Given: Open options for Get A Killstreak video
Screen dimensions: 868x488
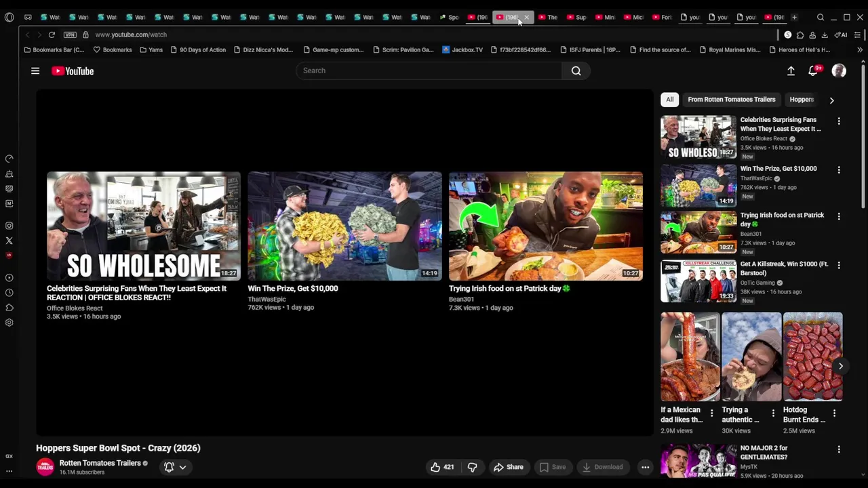Looking at the screenshot, I should 839,265.
